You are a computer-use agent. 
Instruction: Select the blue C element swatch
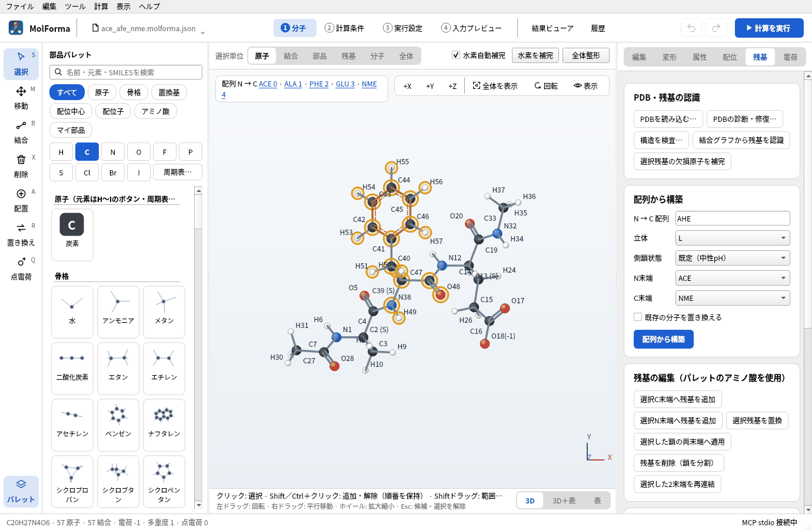tap(87, 152)
